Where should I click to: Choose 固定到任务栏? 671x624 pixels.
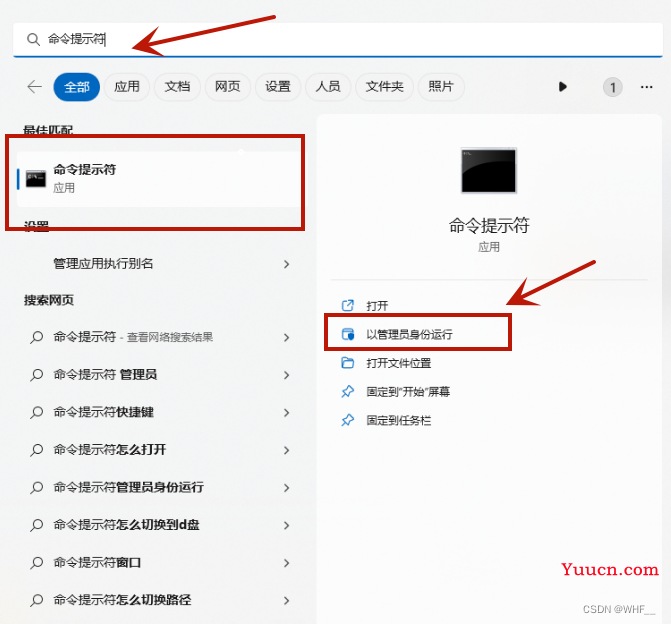[398, 421]
